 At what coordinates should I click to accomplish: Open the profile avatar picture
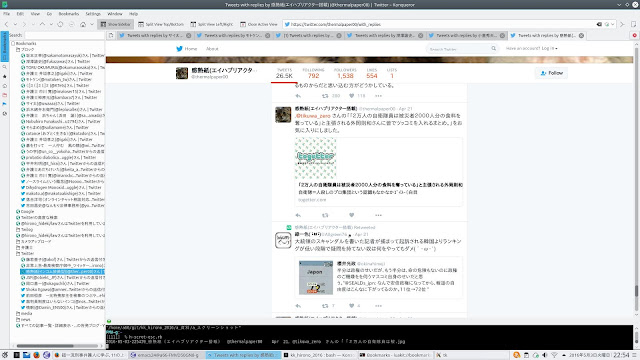pos(182,73)
